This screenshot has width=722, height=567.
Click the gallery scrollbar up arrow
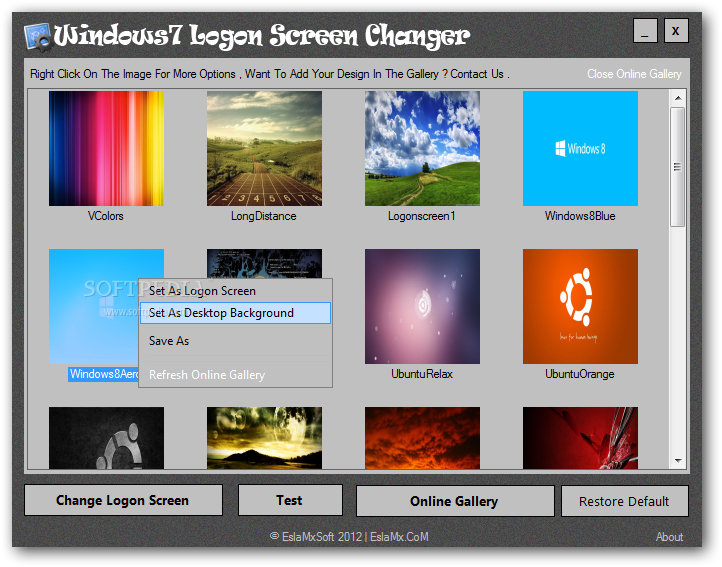(x=678, y=98)
